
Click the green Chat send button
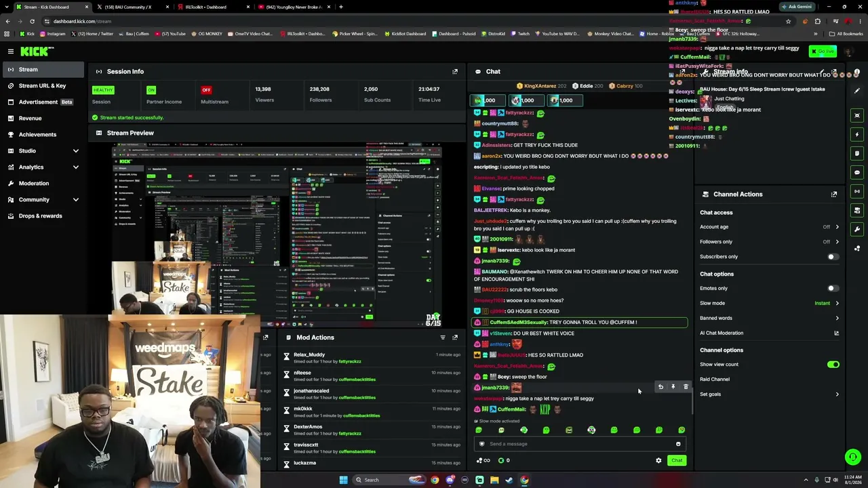click(x=677, y=460)
